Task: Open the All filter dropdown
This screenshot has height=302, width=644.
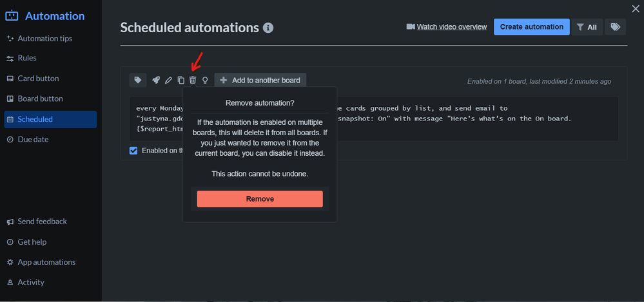Action: (x=587, y=27)
